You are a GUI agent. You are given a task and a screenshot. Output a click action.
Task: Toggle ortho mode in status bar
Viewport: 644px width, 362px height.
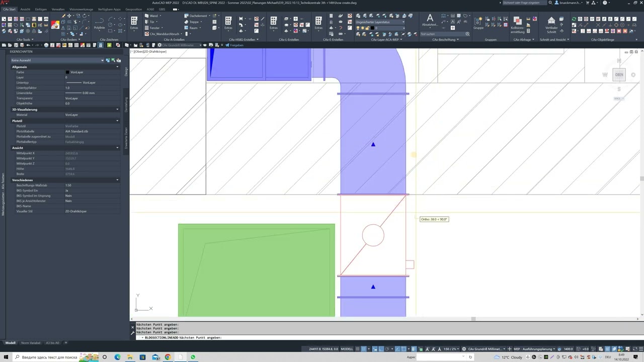coord(381,349)
